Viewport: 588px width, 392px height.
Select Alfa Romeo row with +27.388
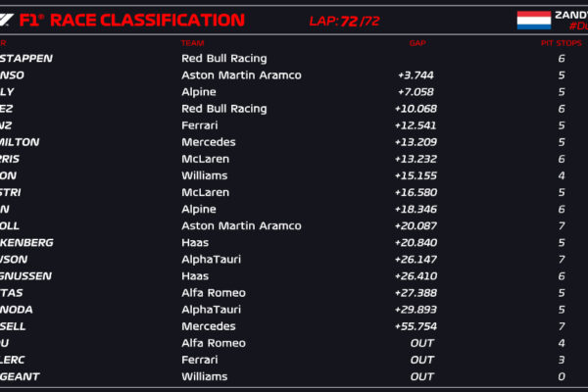click(294, 293)
